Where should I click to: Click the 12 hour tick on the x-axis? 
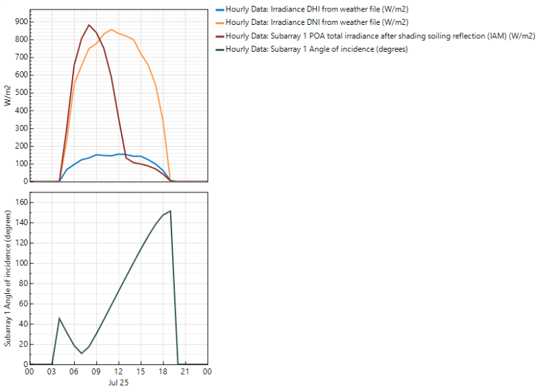pos(118,371)
